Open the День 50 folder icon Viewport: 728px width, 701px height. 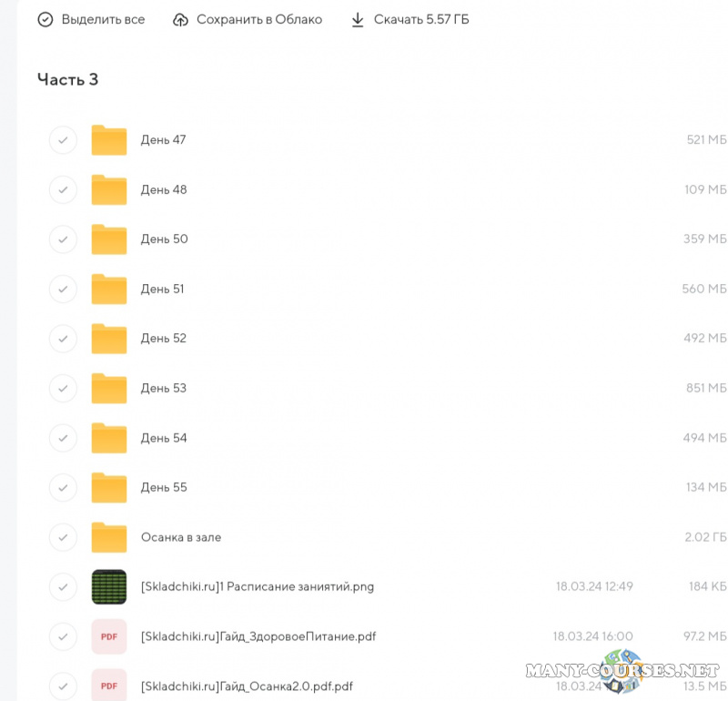tap(108, 239)
